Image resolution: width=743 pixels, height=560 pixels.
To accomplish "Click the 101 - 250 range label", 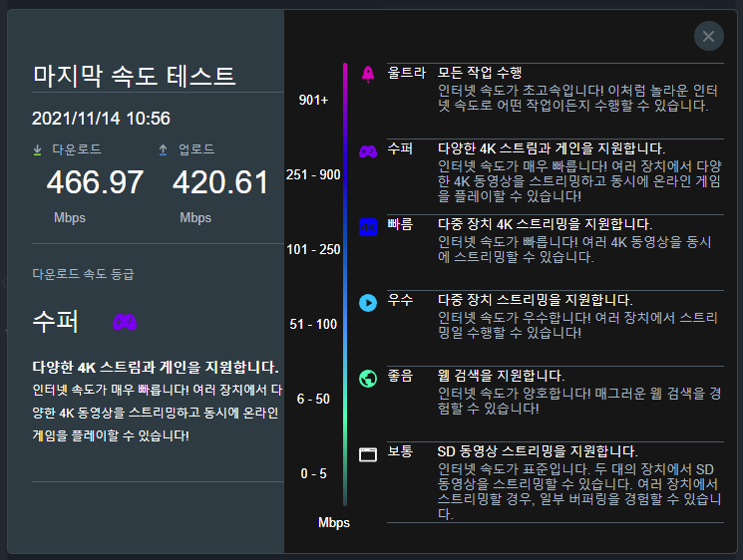I will pos(313,249).
